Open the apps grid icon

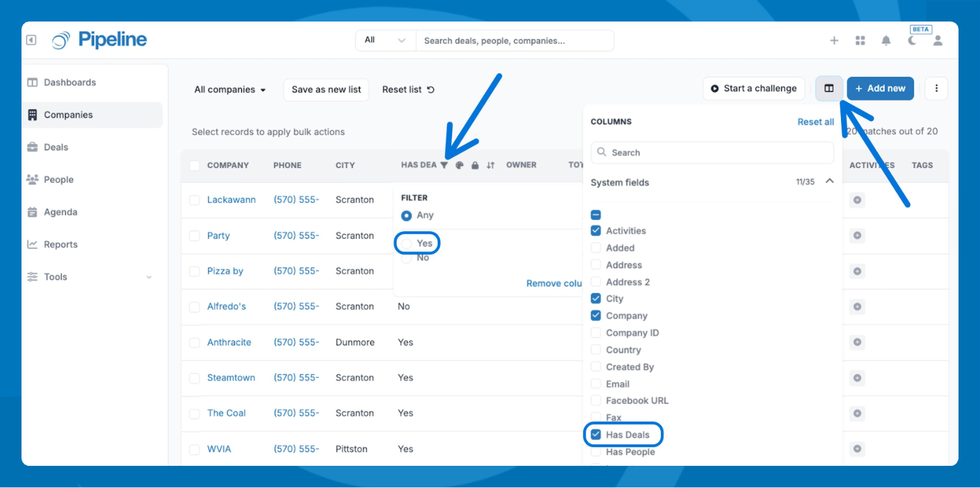860,41
